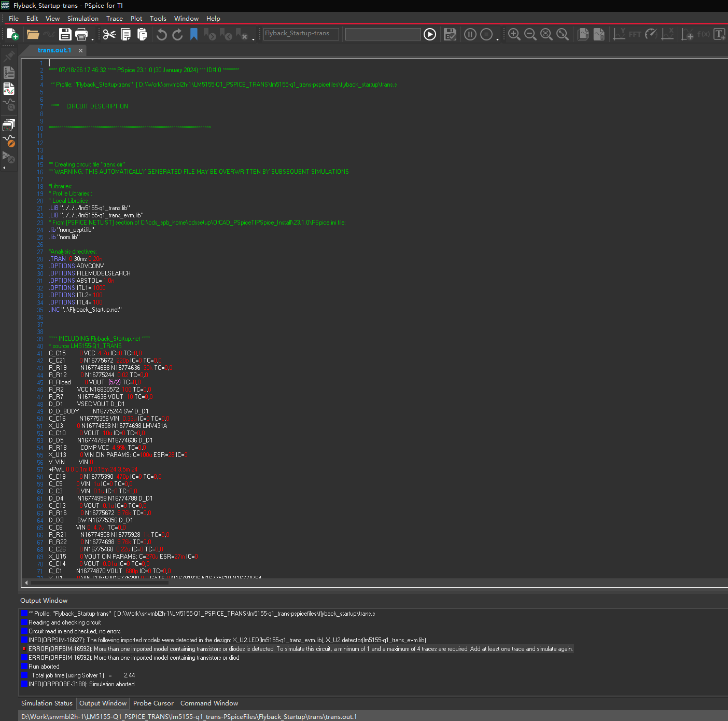Click the pin icon in the left sidebar
This screenshot has height=721, width=728.
point(9,56)
